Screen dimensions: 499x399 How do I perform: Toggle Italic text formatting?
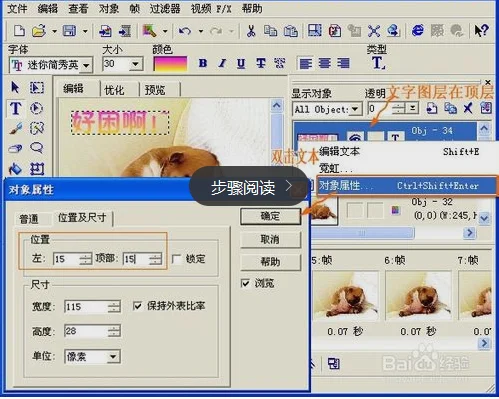(x=222, y=63)
